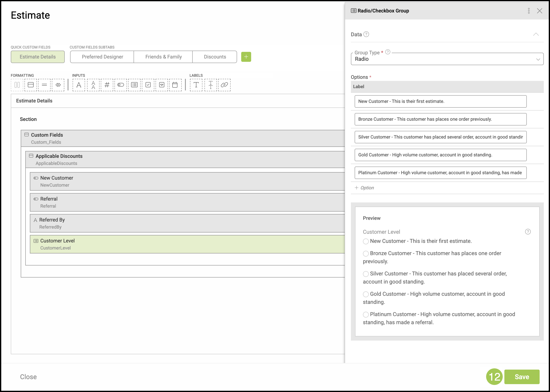Viewport: 550px width, 392px height.
Task: Select New Customer radio in preview
Action: [366, 241]
